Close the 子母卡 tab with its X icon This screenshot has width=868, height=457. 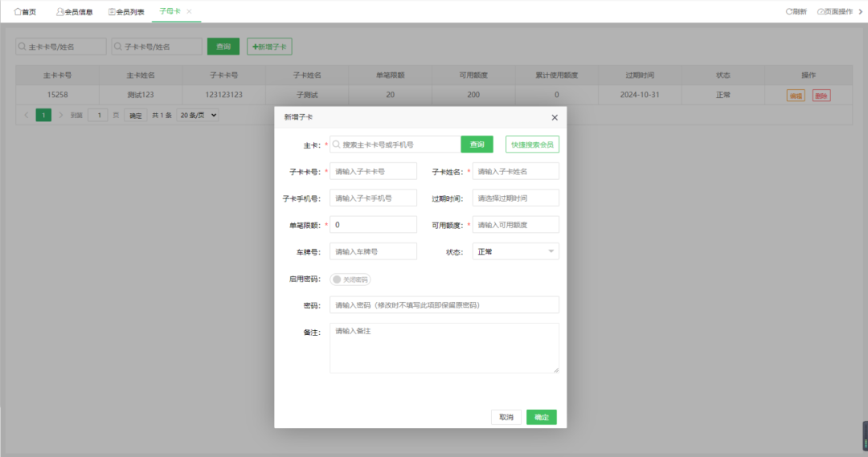coord(189,12)
